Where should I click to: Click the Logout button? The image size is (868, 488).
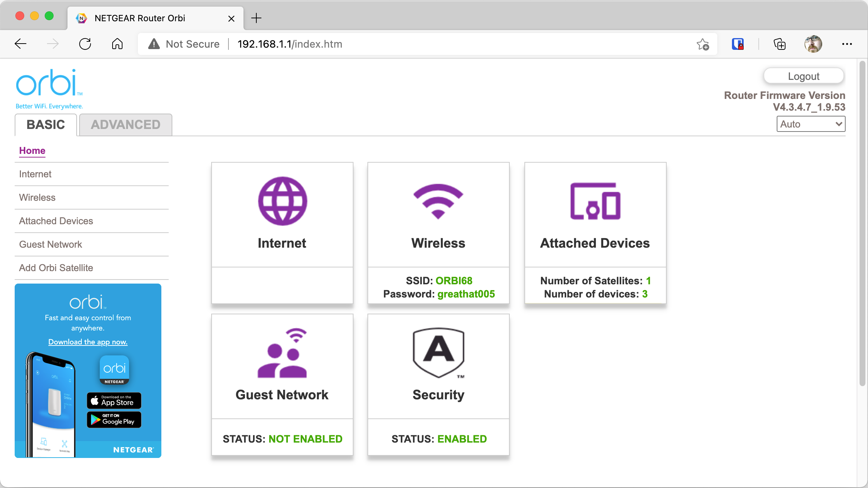point(803,76)
